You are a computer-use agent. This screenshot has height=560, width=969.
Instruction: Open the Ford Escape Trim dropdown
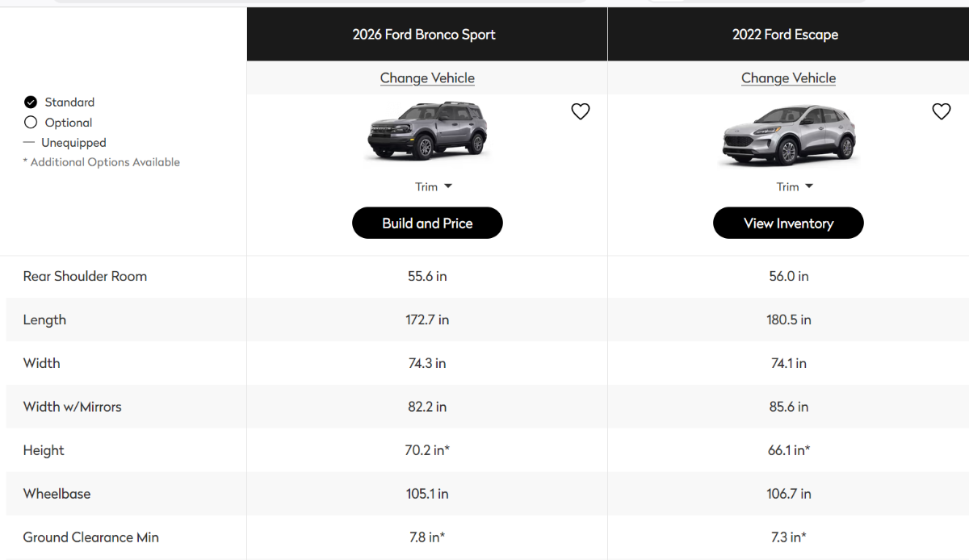tap(795, 186)
